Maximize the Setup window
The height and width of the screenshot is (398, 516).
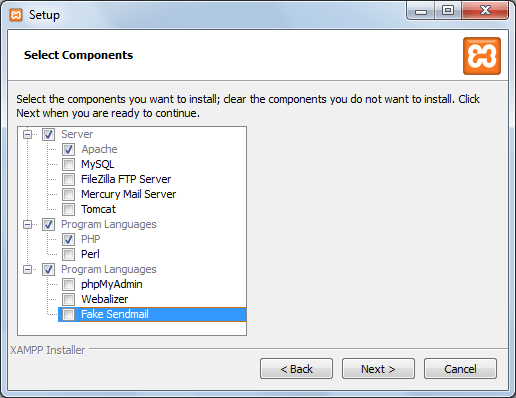[448, 11]
